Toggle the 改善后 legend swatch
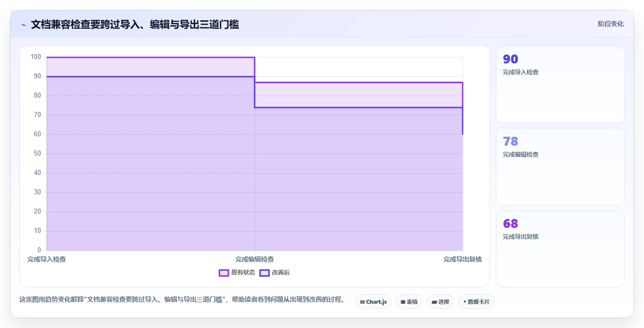Screen dimensions: 644x328 pyautogui.click(x=265, y=273)
